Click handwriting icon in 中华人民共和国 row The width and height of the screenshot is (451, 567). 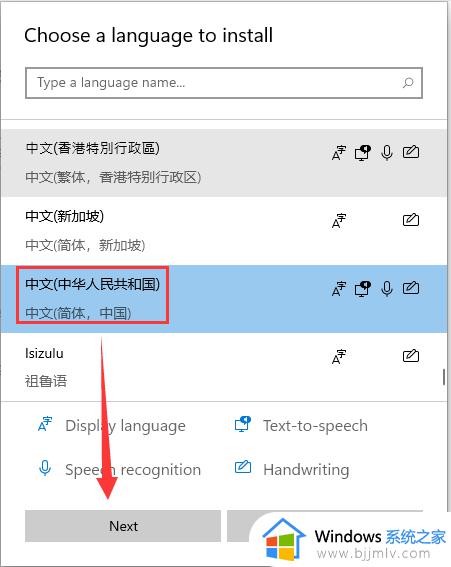tap(411, 288)
